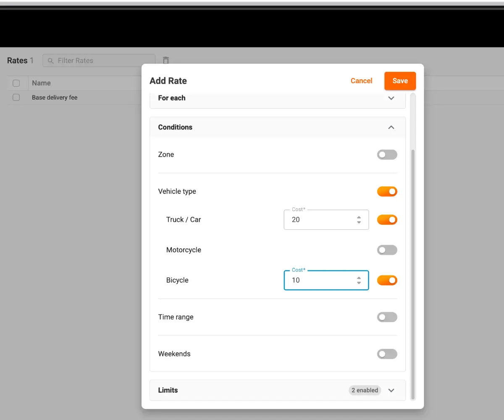Screen dimensions: 504x420
Task: Enable the Motorcycle switch
Action: coord(387,250)
